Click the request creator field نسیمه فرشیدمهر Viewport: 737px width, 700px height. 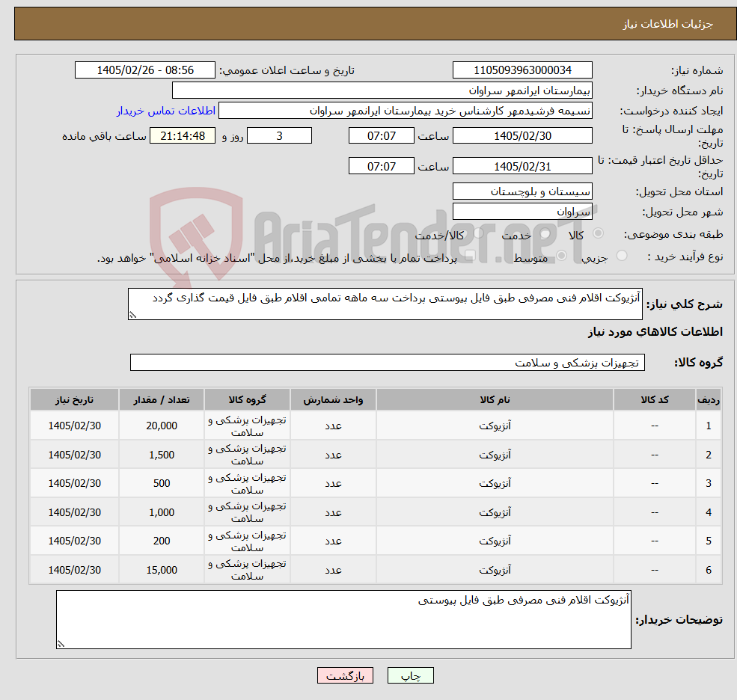[405, 111]
